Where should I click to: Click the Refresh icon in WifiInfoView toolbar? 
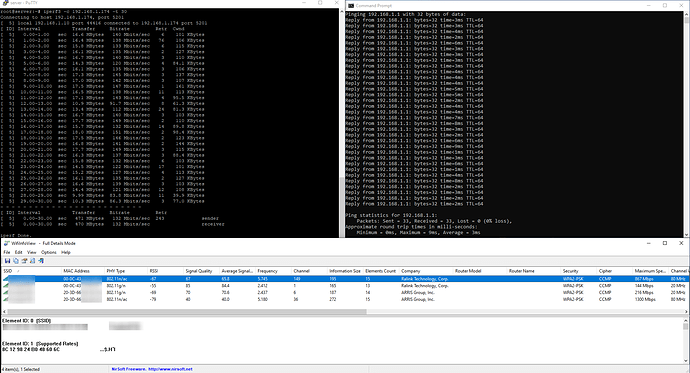point(33,261)
